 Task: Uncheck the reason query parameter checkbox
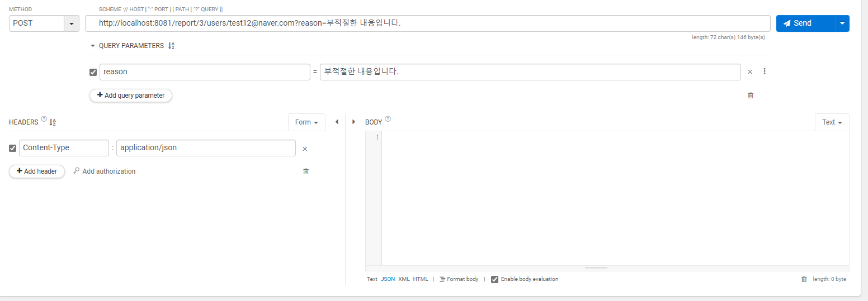(93, 72)
